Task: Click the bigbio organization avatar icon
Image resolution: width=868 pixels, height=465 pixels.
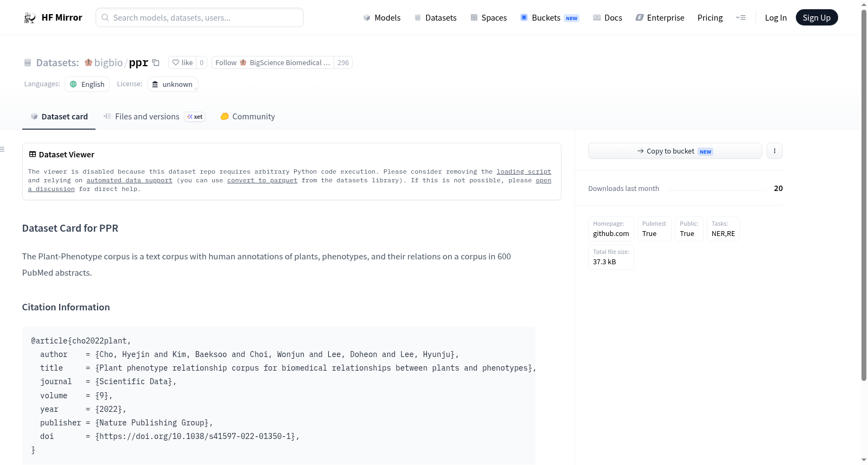Action: coord(88,62)
